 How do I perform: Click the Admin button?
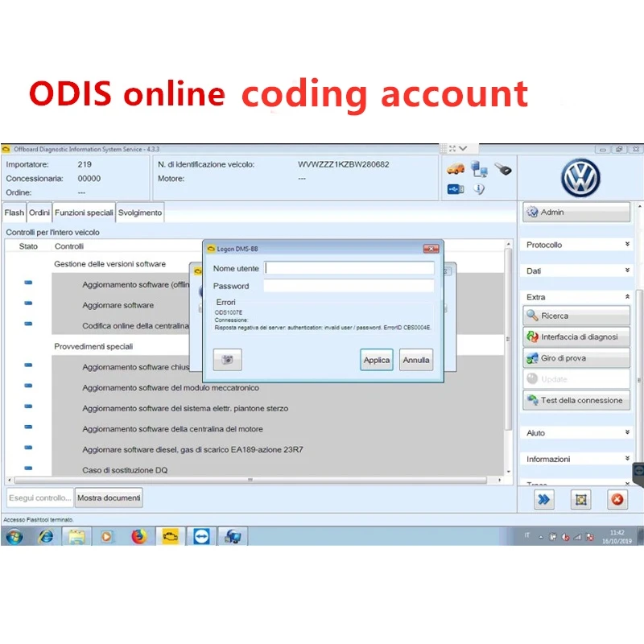click(x=576, y=213)
